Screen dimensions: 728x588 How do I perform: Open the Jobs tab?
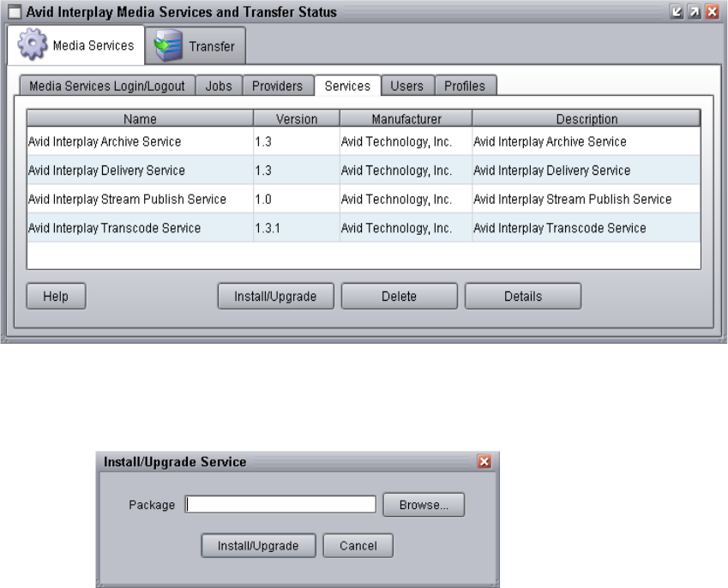coord(219,86)
